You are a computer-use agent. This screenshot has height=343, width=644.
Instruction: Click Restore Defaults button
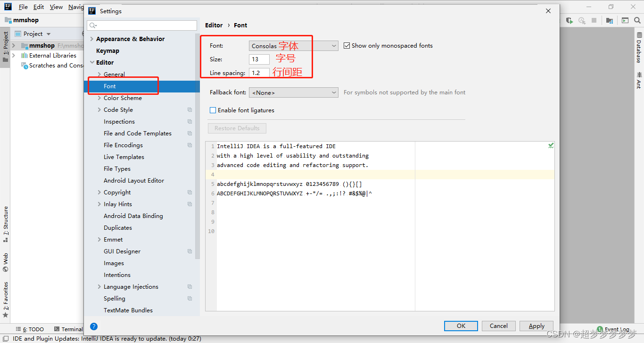point(237,128)
